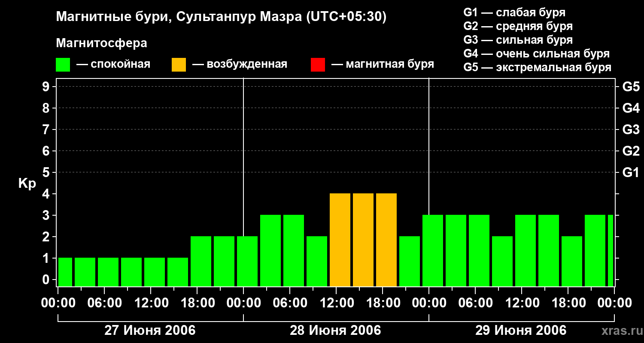Click the '28 Июня 2006' date label

(336, 331)
